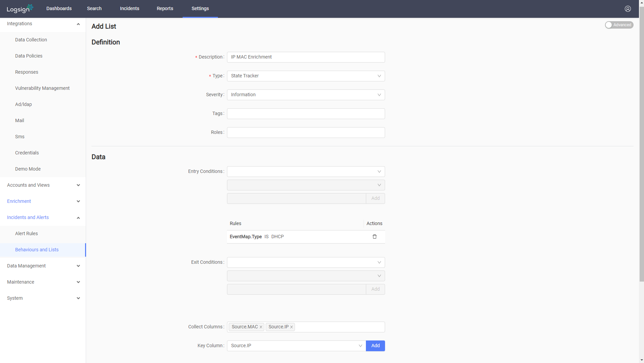The width and height of the screenshot is (644, 363).
Task: Open the Key Column dropdown
Action: click(x=360, y=346)
